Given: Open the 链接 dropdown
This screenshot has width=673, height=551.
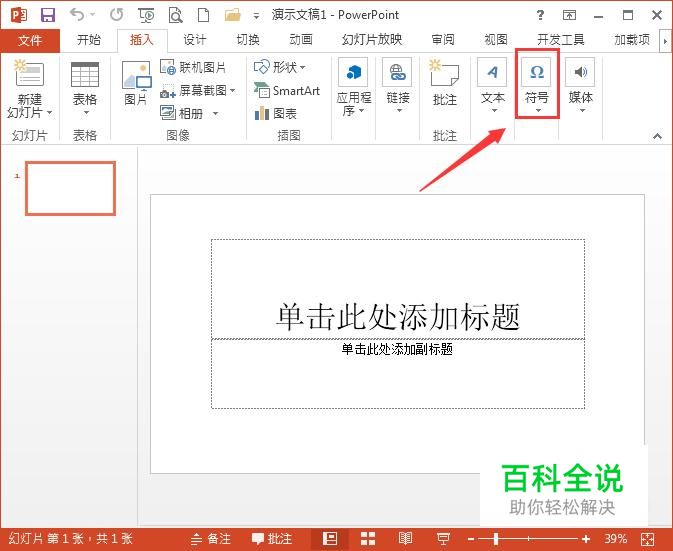Looking at the screenshot, I should coord(397,86).
